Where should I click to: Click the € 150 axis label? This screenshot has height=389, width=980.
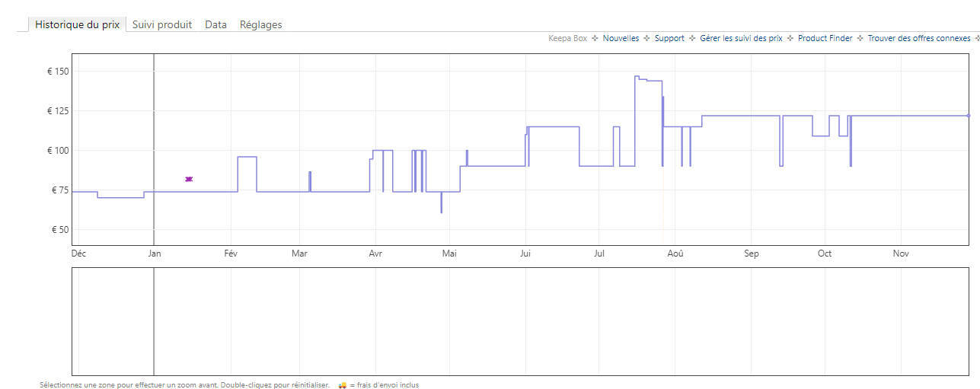pyautogui.click(x=58, y=72)
